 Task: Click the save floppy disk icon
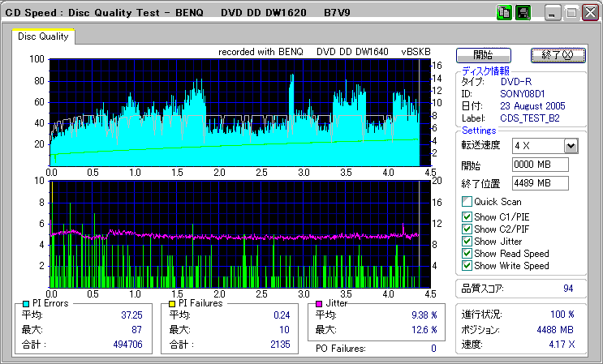523,13
